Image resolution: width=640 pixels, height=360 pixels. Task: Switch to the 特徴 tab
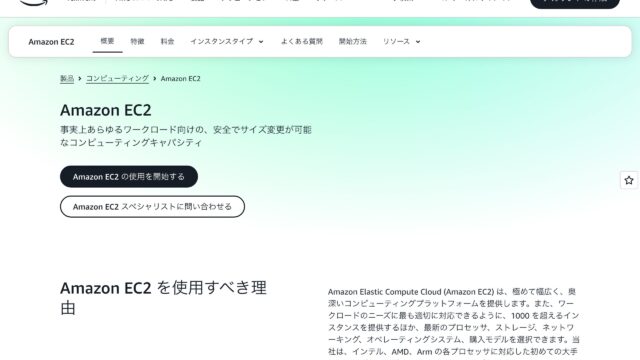pos(137,41)
